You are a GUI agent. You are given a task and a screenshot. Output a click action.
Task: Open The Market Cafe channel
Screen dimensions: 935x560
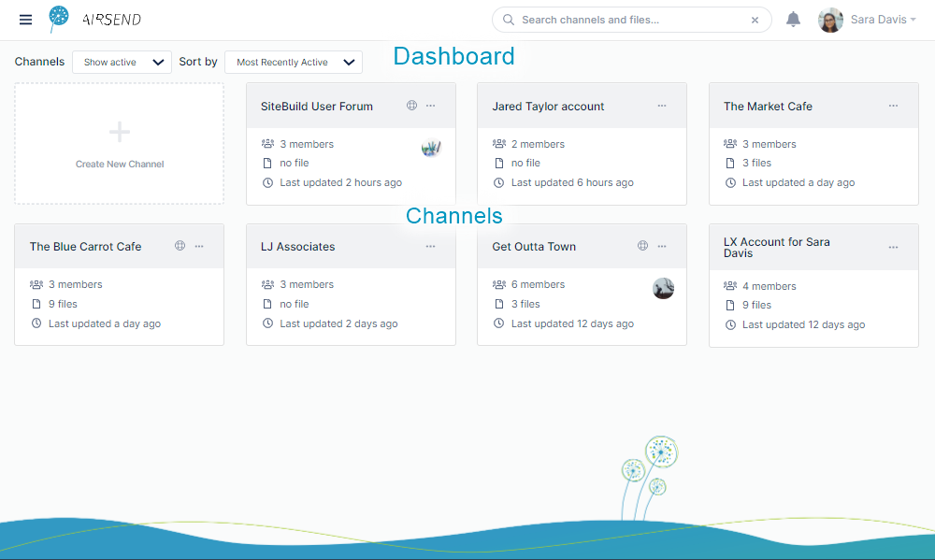click(x=768, y=107)
